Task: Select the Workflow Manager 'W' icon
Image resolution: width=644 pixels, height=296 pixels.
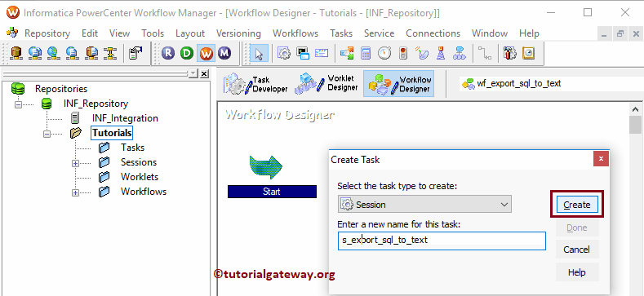Action: [x=206, y=53]
